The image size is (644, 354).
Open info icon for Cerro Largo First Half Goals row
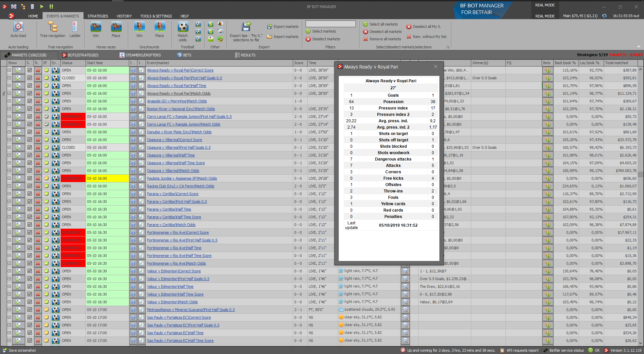tap(133, 117)
